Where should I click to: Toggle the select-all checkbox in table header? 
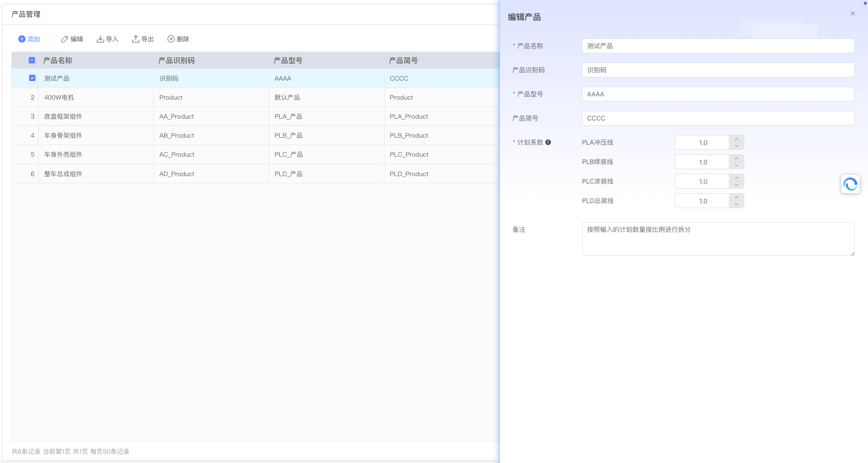point(32,60)
